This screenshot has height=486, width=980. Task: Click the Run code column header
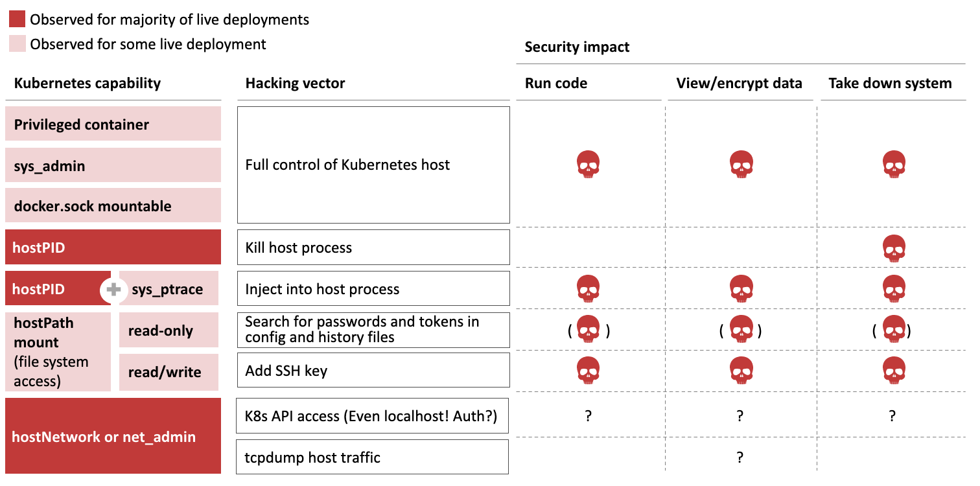[556, 84]
